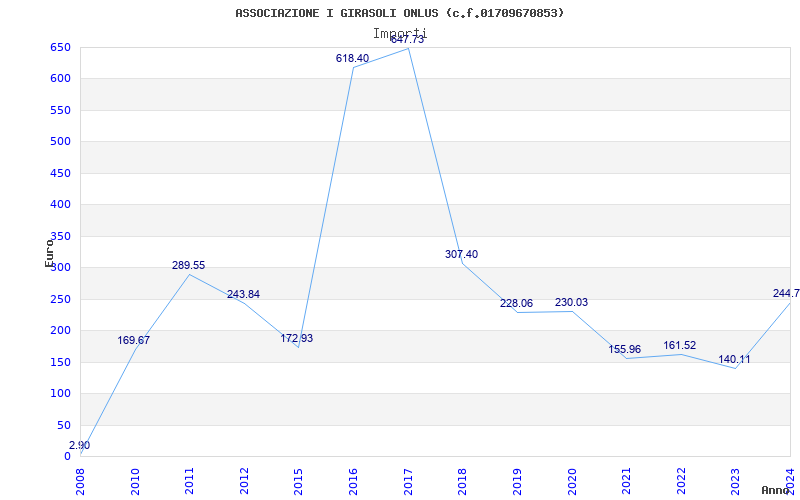The height and width of the screenshot is (500, 800).
Task: Click the 172.93 data label
Action: [x=296, y=338]
